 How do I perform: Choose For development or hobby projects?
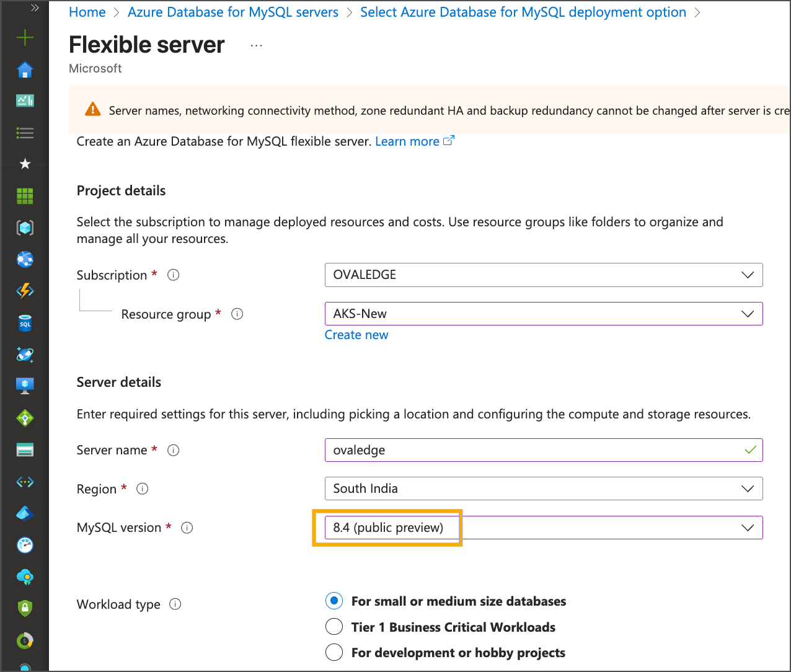334,652
